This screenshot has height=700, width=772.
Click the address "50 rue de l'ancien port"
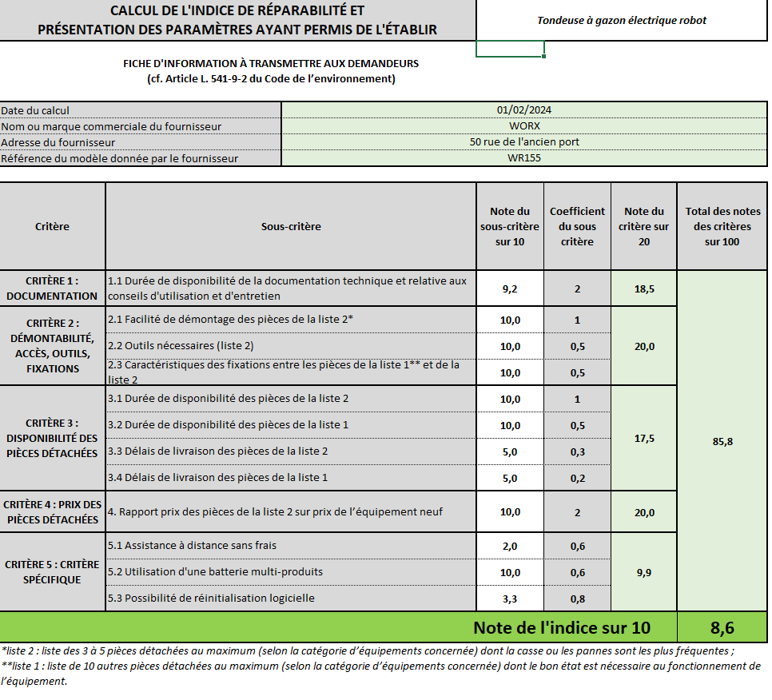(x=524, y=141)
